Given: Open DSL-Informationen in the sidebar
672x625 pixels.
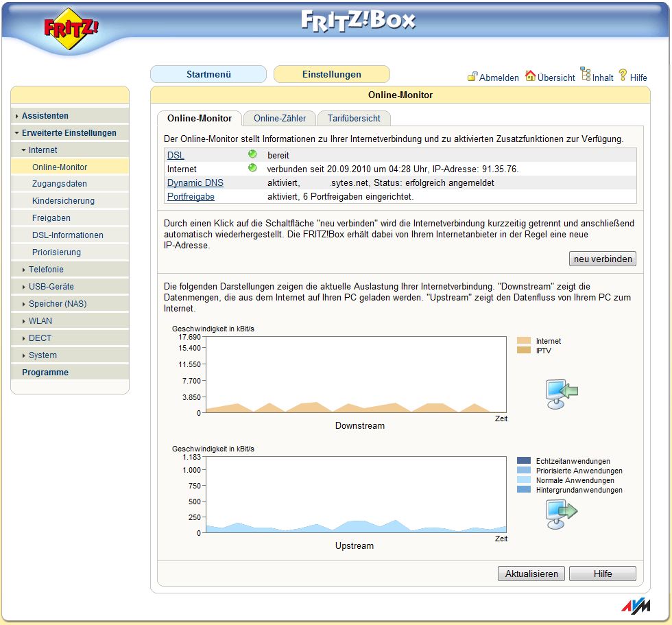Looking at the screenshot, I should (68, 235).
